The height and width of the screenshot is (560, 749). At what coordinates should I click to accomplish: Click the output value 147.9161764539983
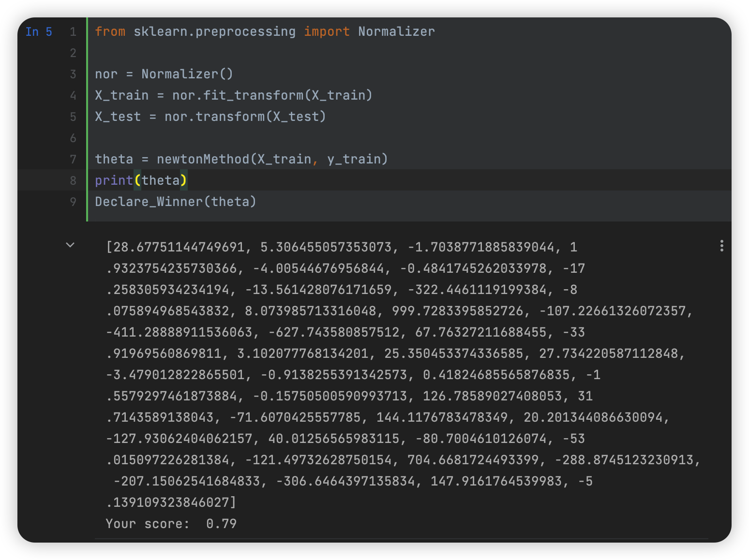pos(496,481)
